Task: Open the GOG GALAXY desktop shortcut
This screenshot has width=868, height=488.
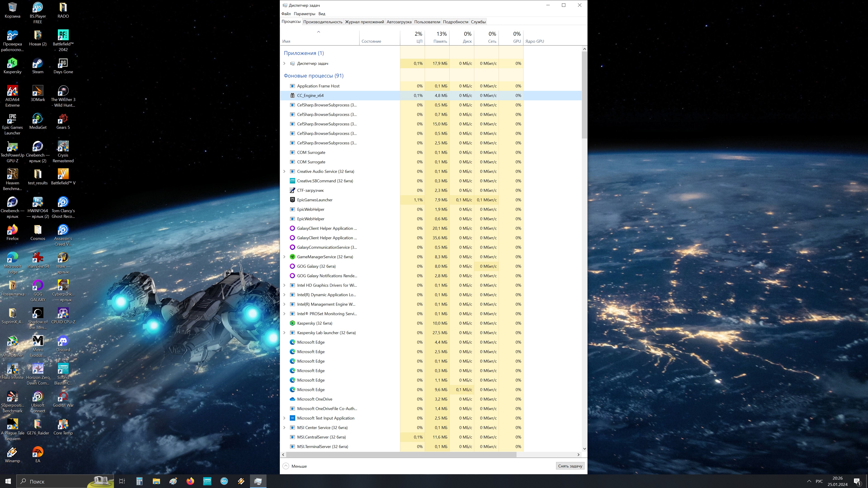Action: [38, 286]
